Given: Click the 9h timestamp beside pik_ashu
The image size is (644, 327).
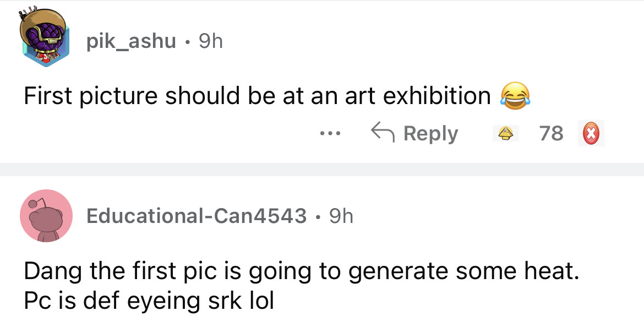Looking at the screenshot, I should 210,41.
